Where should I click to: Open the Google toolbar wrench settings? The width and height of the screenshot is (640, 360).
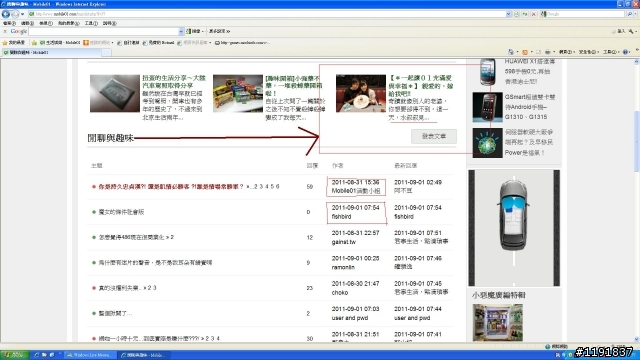[x=631, y=31]
